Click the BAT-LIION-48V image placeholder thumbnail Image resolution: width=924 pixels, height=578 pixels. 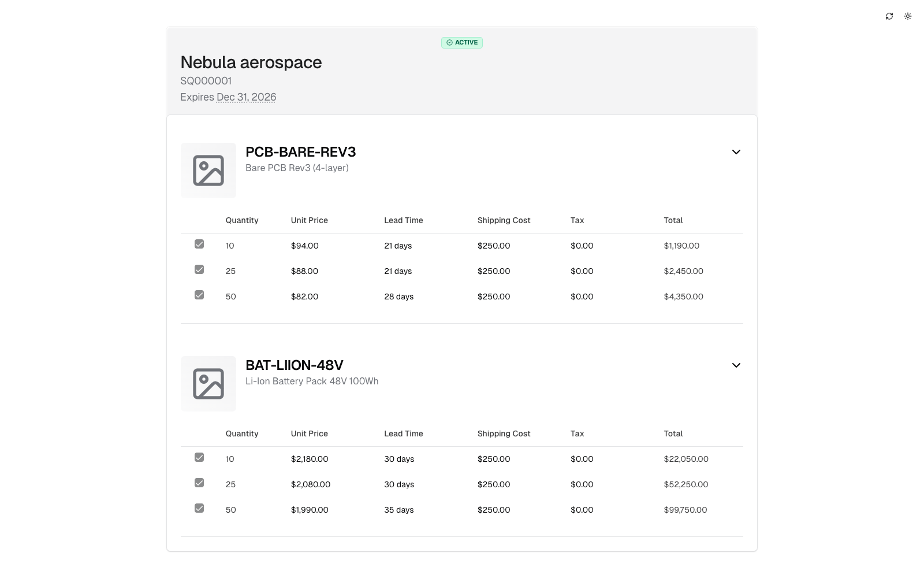coord(208,384)
